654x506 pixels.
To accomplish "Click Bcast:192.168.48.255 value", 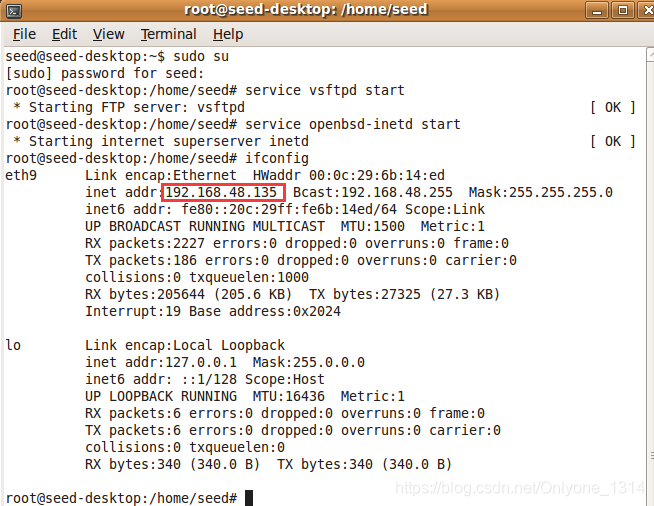I will [373, 192].
